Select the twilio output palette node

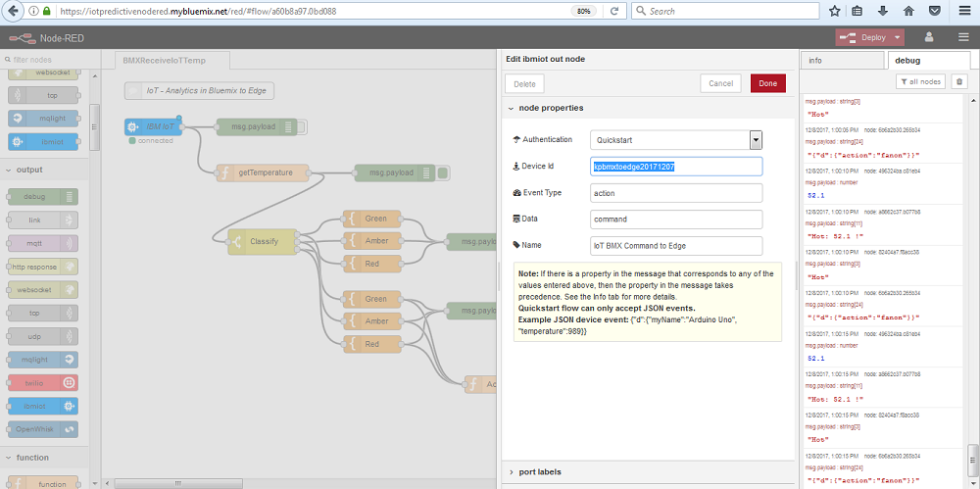pyautogui.click(x=43, y=383)
